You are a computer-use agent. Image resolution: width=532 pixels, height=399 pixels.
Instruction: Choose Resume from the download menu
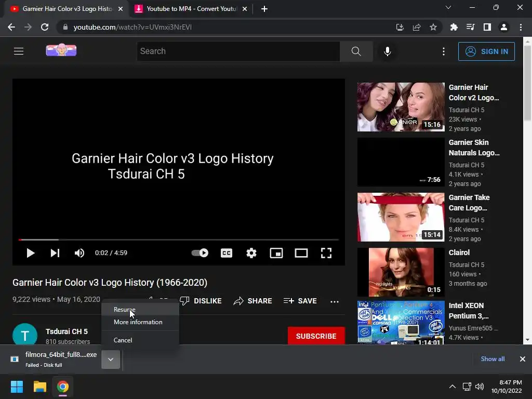(140, 310)
